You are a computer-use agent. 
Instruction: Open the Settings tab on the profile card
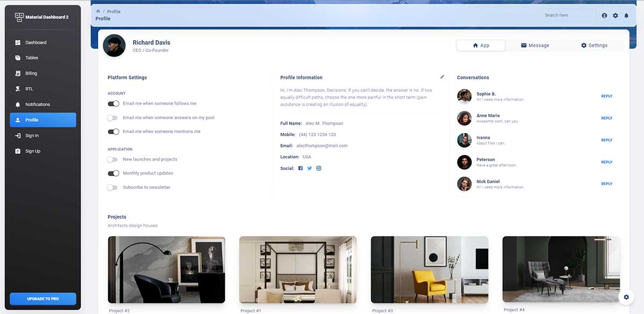tap(594, 45)
